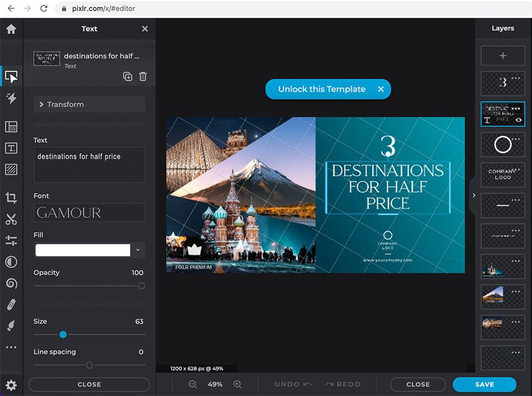The height and width of the screenshot is (396, 532).
Task: Click the text layer preview thumbnail in panel
Action: click(x=47, y=58)
